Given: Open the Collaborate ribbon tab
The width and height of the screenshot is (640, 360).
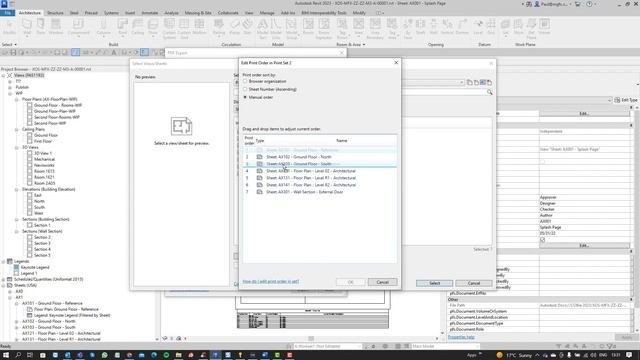Looking at the screenshot, I should [x=228, y=13].
